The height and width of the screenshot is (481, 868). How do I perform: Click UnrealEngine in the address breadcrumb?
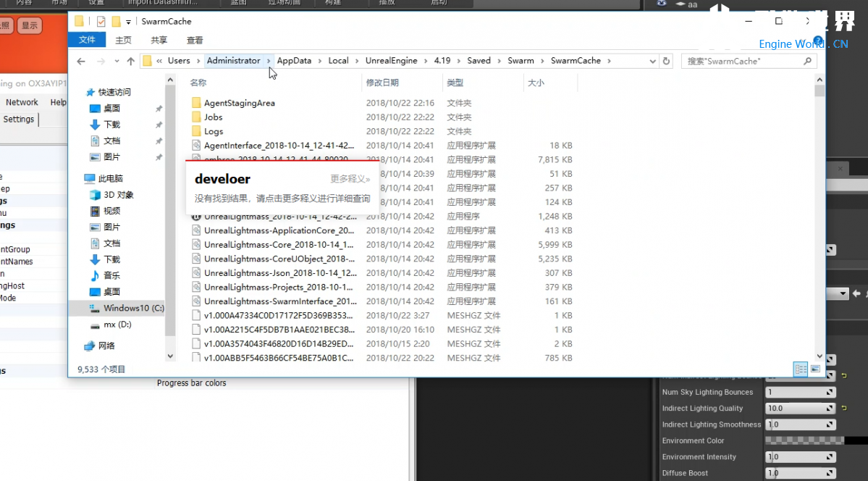(392, 60)
